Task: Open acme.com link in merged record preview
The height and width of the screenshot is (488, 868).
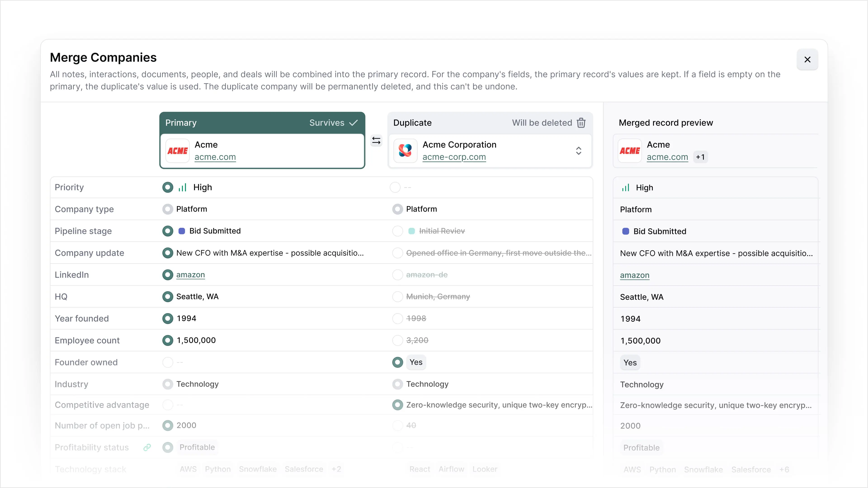Action: [x=667, y=157]
